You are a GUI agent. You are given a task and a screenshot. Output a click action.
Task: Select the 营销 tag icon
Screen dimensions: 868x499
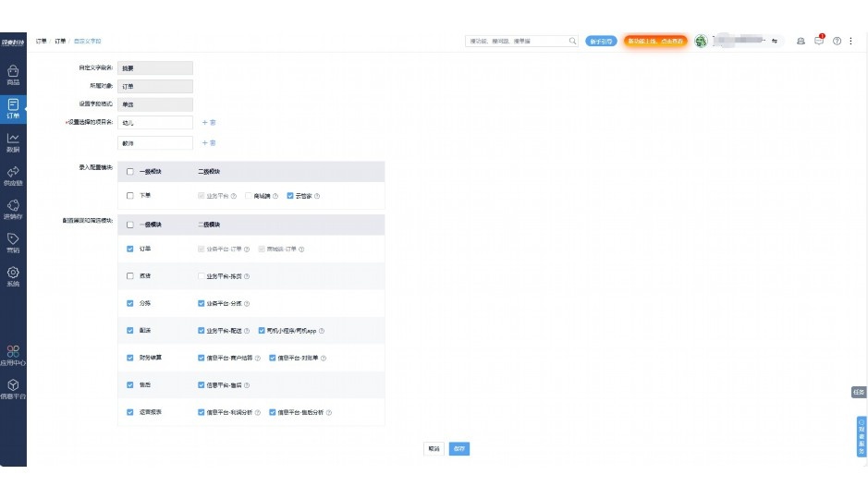click(13, 242)
